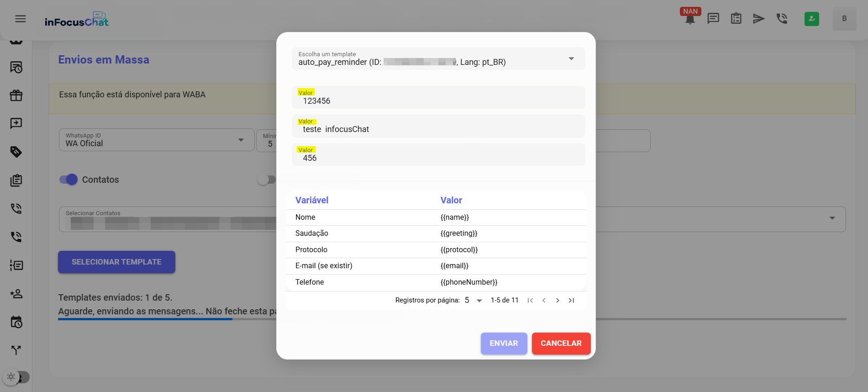Click the CANCELAR button

561,344
